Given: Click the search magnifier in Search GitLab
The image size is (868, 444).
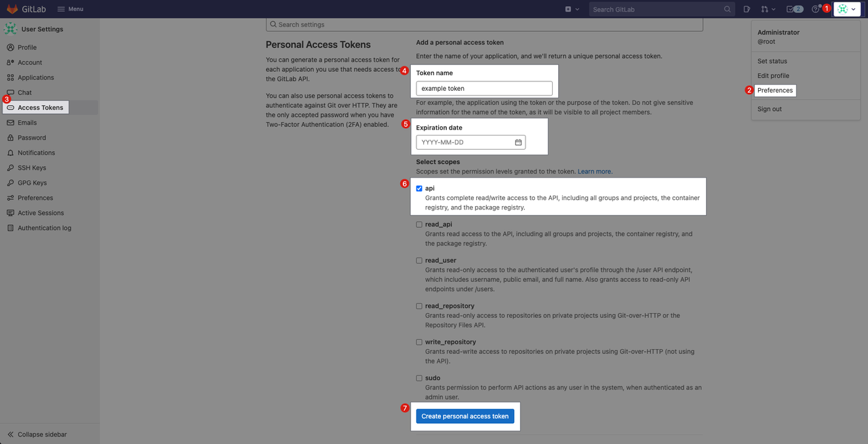Looking at the screenshot, I should 727,9.
